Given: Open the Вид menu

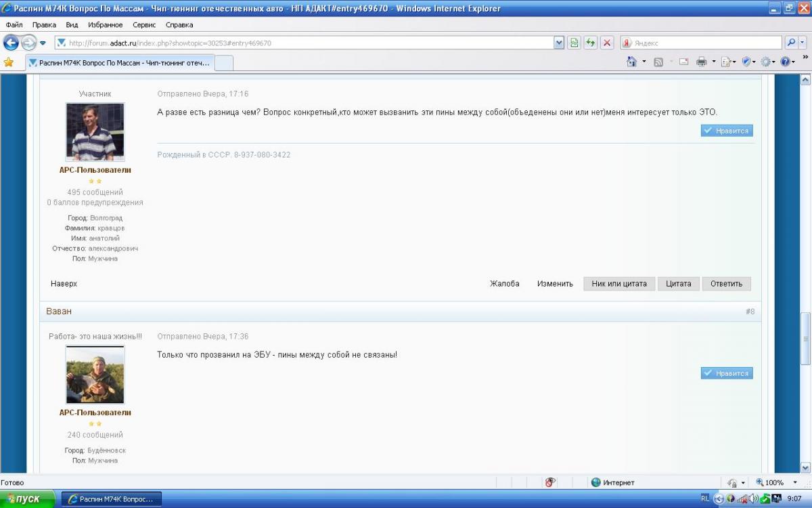Looking at the screenshot, I should (72, 24).
